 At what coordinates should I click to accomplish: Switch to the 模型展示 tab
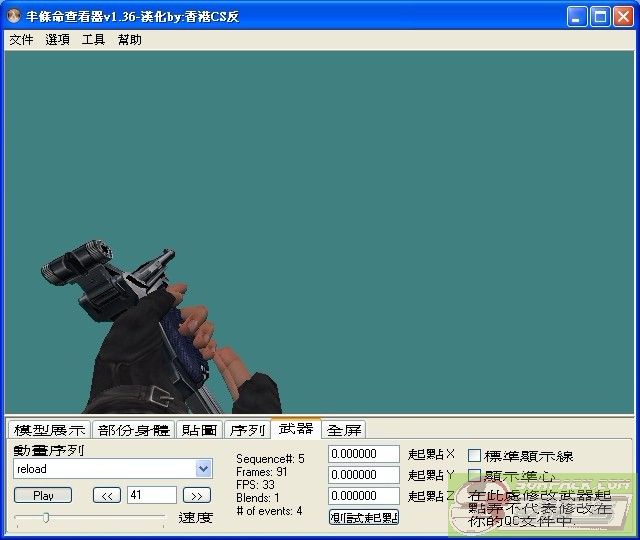coord(49,430)
